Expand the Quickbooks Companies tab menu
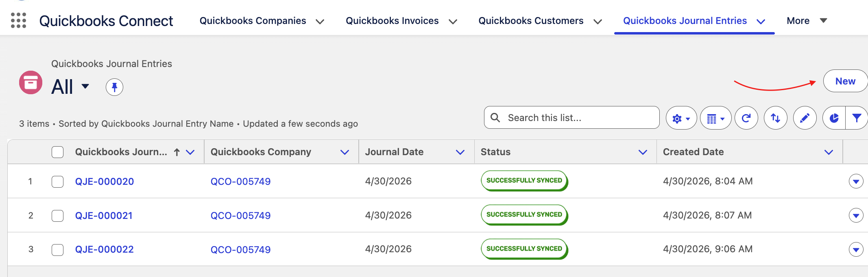The width and height of the screenshot is (868, 277). click(x=320, y=22)
